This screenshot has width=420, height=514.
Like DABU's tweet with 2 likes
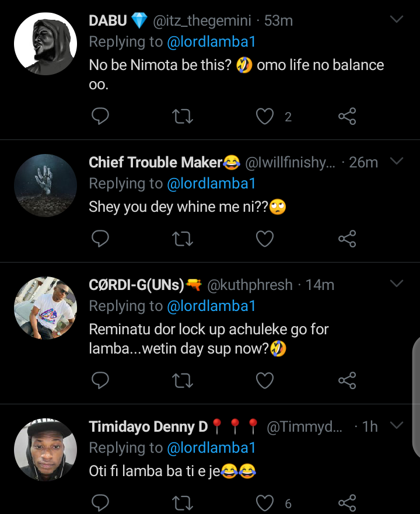click(265, 117)
